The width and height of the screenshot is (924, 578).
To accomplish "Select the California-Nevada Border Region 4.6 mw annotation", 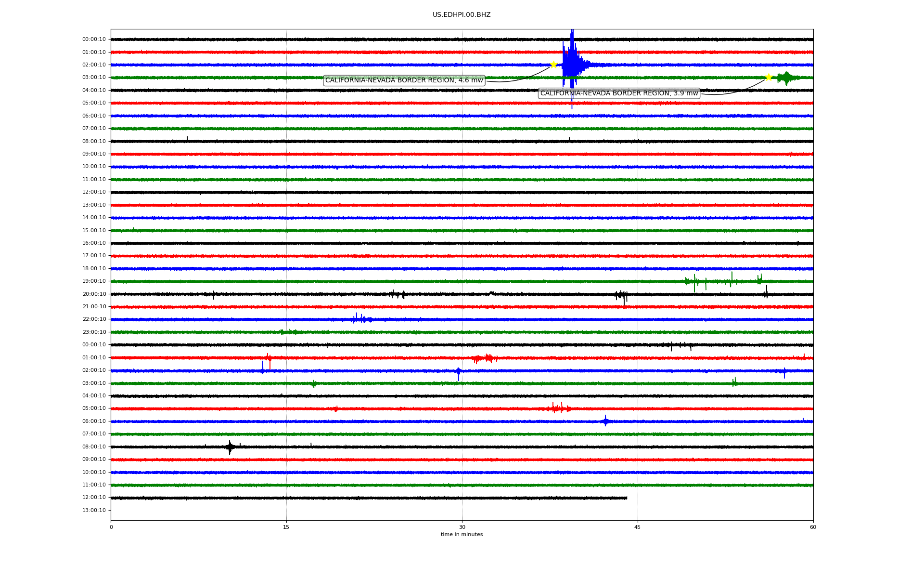I will click(404, 80).
